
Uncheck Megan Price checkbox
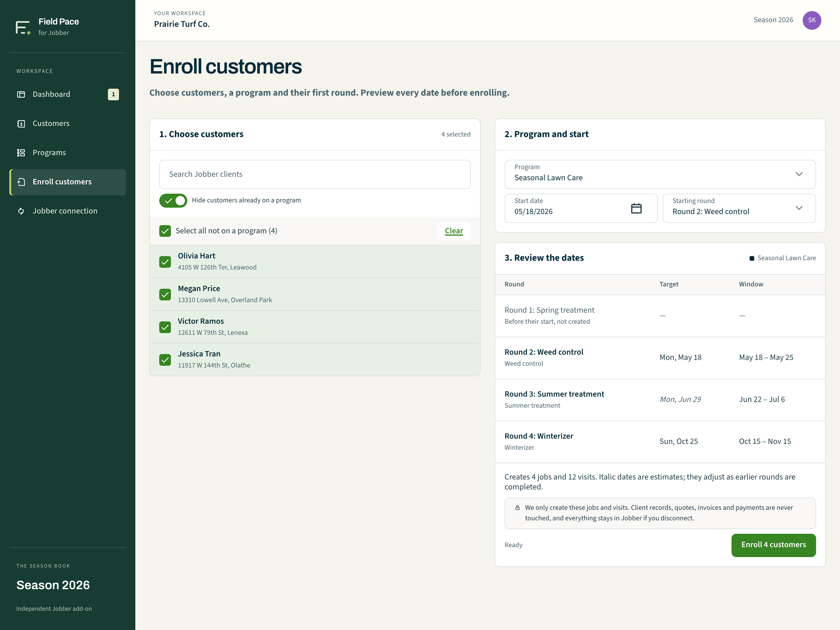click(x=165, y=294)
